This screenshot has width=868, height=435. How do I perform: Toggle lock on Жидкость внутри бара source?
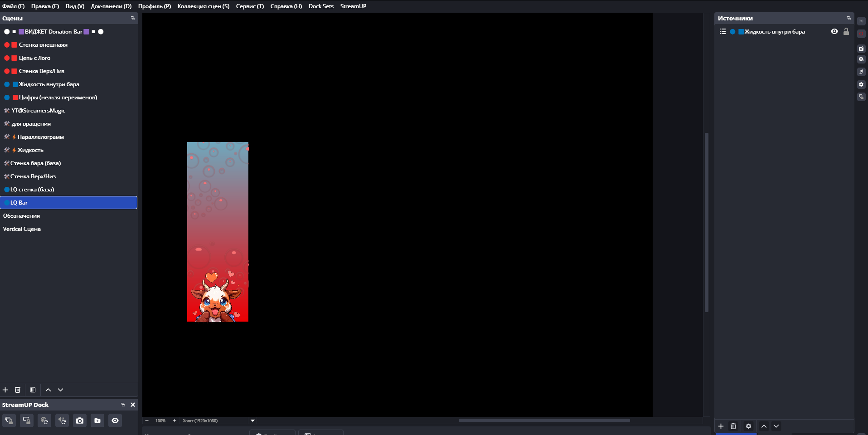[846, 31]
